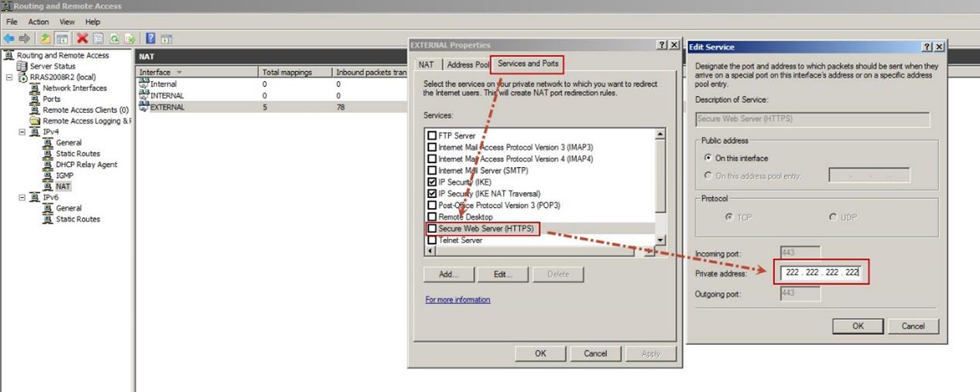Image resolution: width=980 pixels, height=392 pixels.
Task: Open Properties from the toolbar icon
Action: [98, 39]
